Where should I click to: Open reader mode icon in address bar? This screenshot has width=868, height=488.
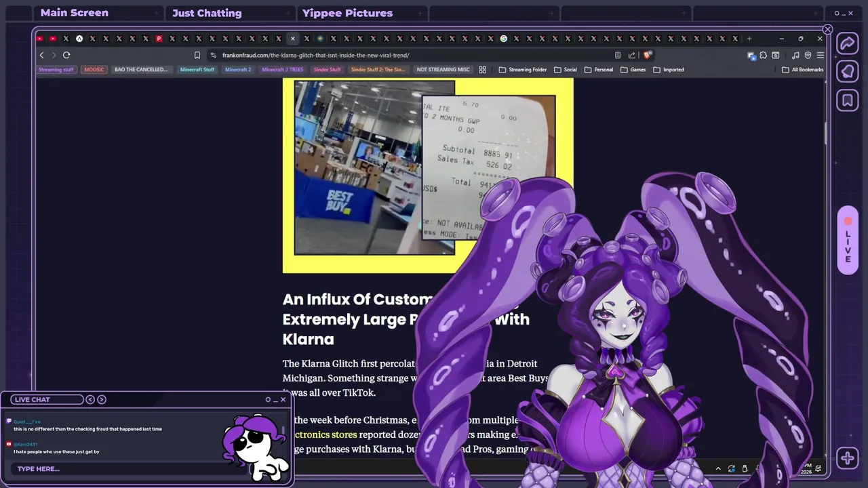tap(618, 55)
